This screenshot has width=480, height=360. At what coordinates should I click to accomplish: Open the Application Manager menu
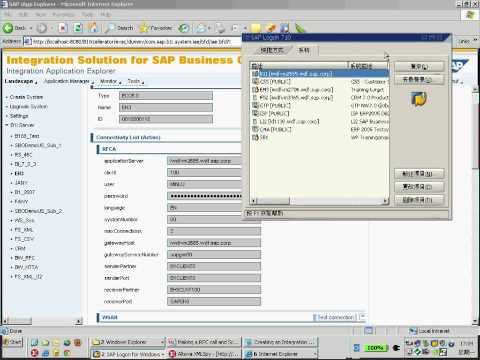click(68, 81)
